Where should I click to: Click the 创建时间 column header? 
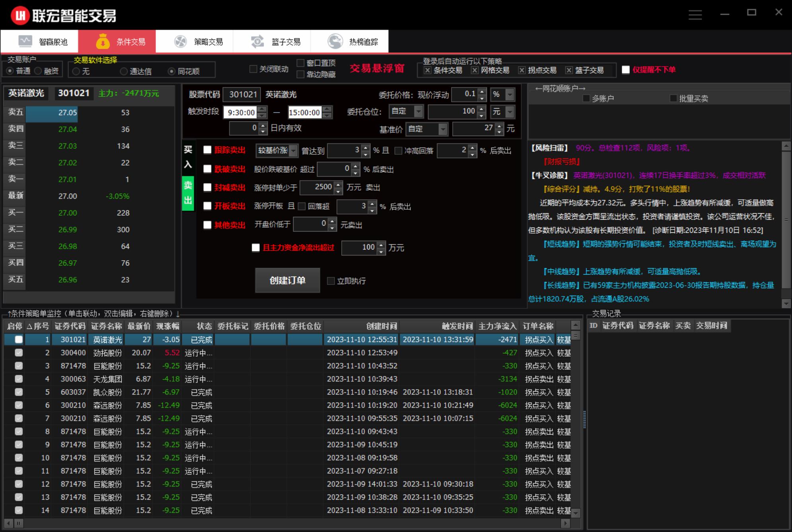point(362,326)
